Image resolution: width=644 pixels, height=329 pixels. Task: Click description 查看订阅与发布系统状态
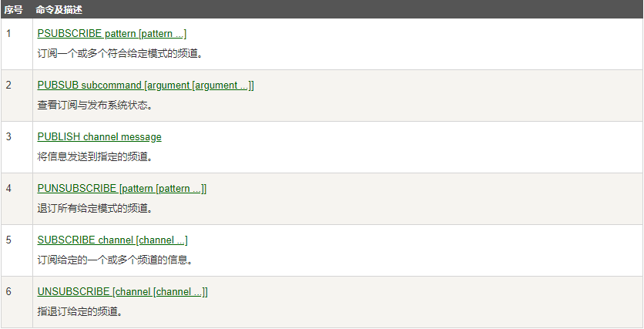(96, 106)
